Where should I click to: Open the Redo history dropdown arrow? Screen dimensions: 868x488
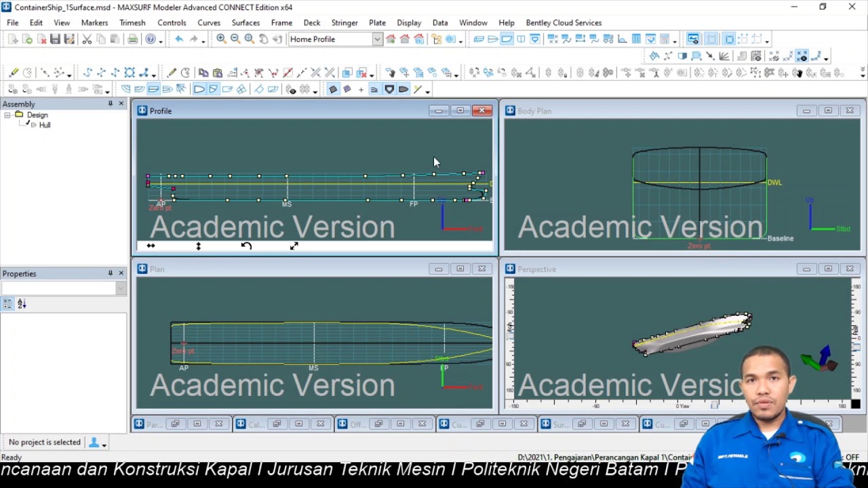(203, 41)
